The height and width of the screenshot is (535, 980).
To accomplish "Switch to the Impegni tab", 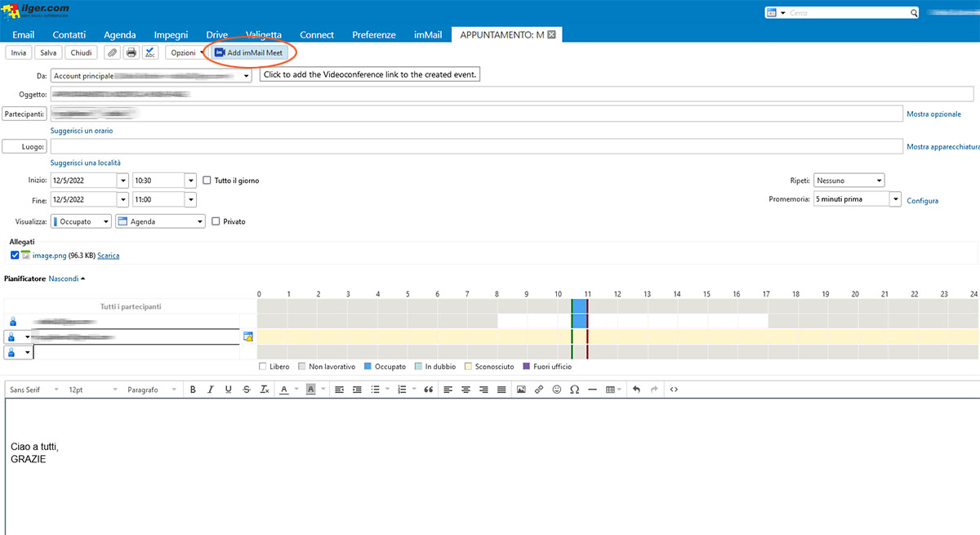I will tap(170, 34).
